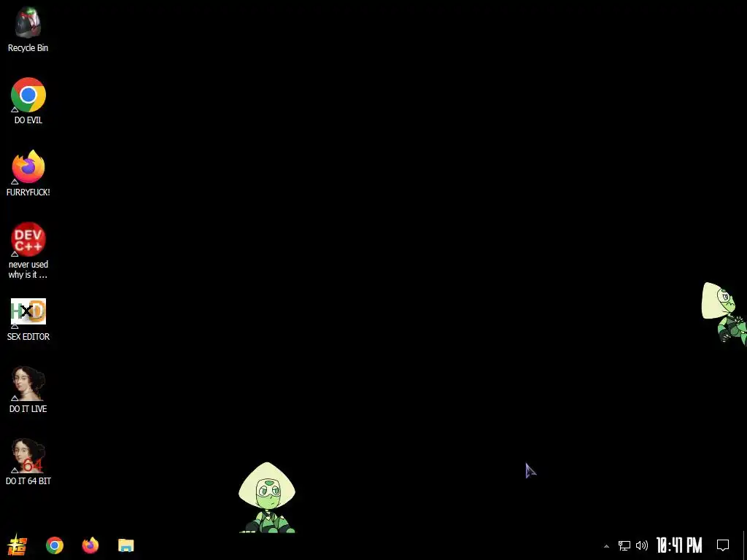
Task: Click the Peridot character climbing right edge
Action: pos(724,313)
